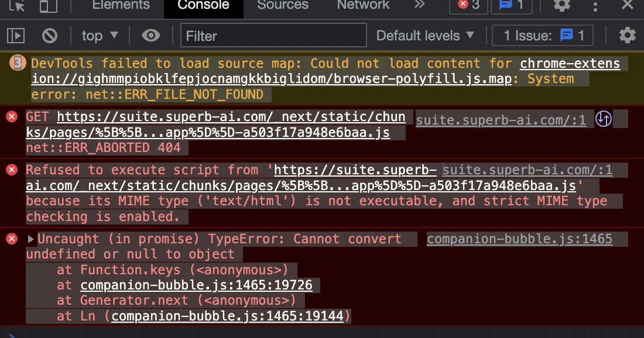644x338 pixels.
Task: Click the '1 Issue' button
Action: [x=542, y=36]
